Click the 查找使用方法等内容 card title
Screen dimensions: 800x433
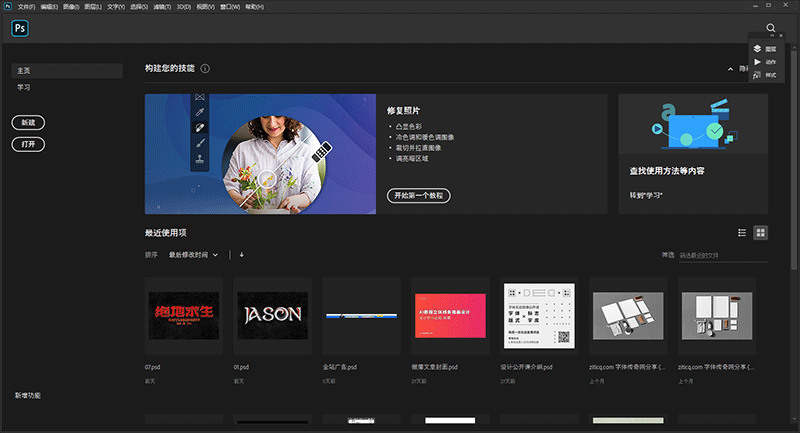coord(667,171)
